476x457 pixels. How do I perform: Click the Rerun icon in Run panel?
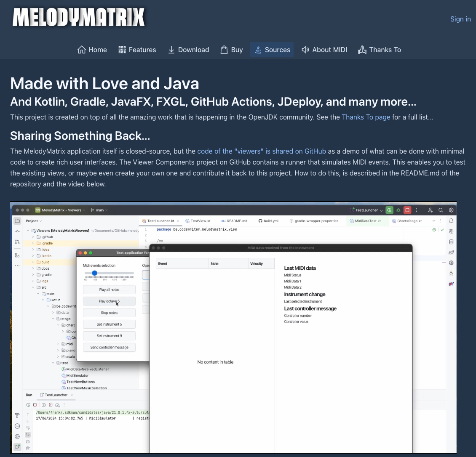tap(28, 405)
